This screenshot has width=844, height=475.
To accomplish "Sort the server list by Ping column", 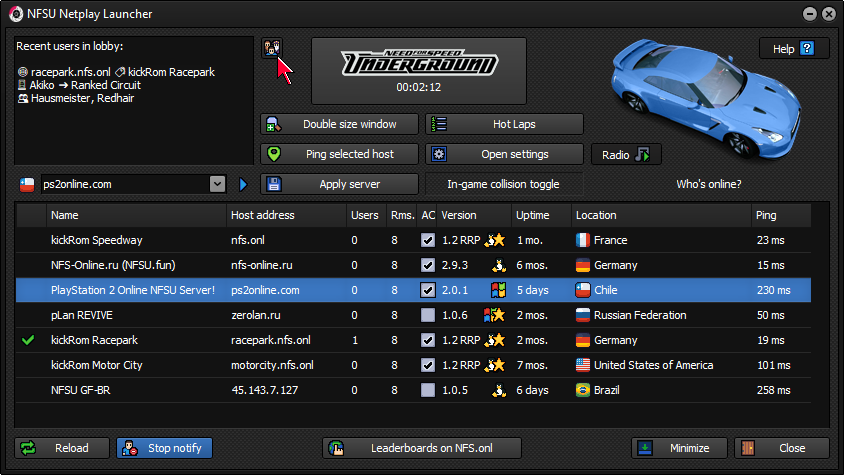I will tap(778, 215).
